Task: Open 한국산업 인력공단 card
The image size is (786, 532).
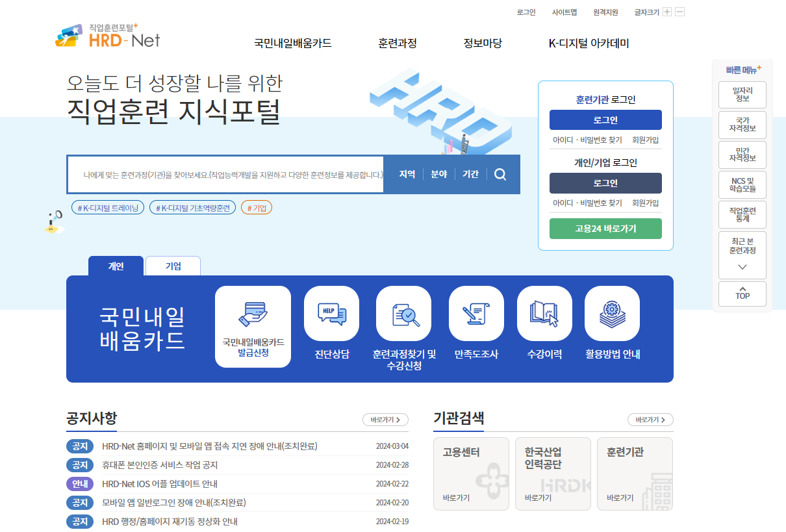Action: click(553, 474)
